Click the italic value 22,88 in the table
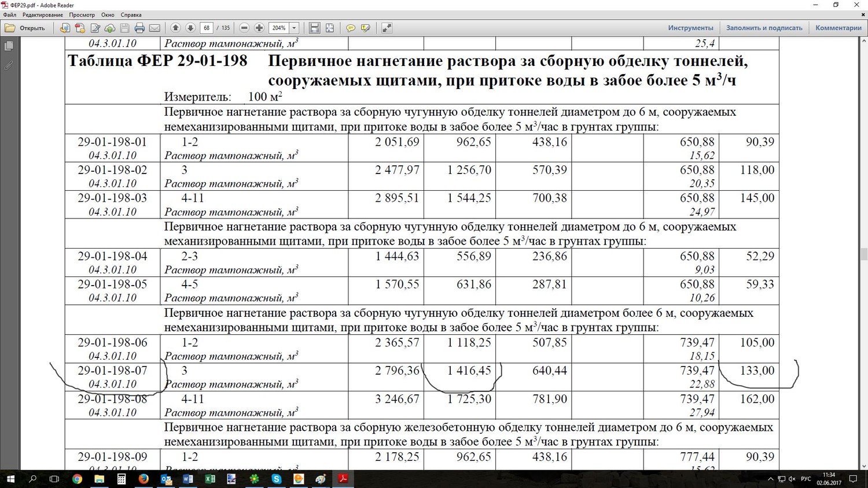 coord(702,384)
